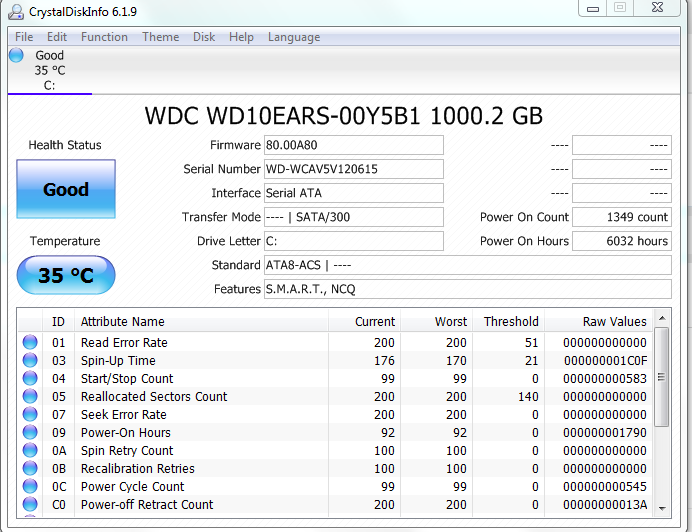Screen dimensions: 692x532
Task: Click status orb of Spin Retry Count row
Action: coord(30,450)
